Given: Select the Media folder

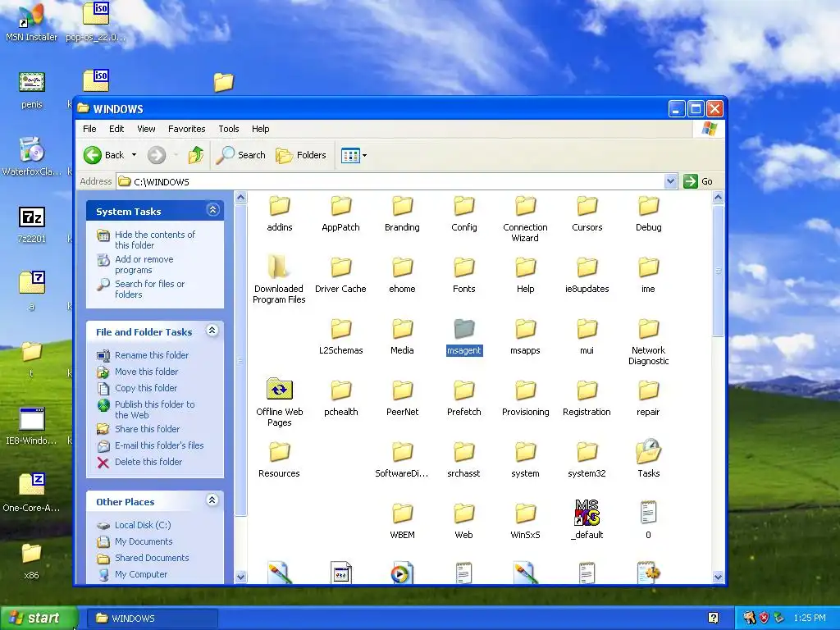Looking at the screenshot, I should coord(402,336).
